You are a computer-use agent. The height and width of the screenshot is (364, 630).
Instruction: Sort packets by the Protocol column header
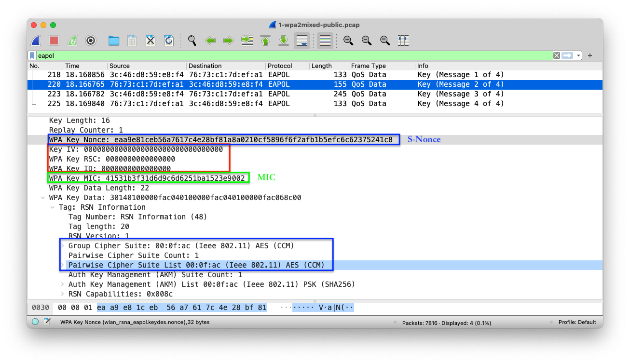[280, 66]
